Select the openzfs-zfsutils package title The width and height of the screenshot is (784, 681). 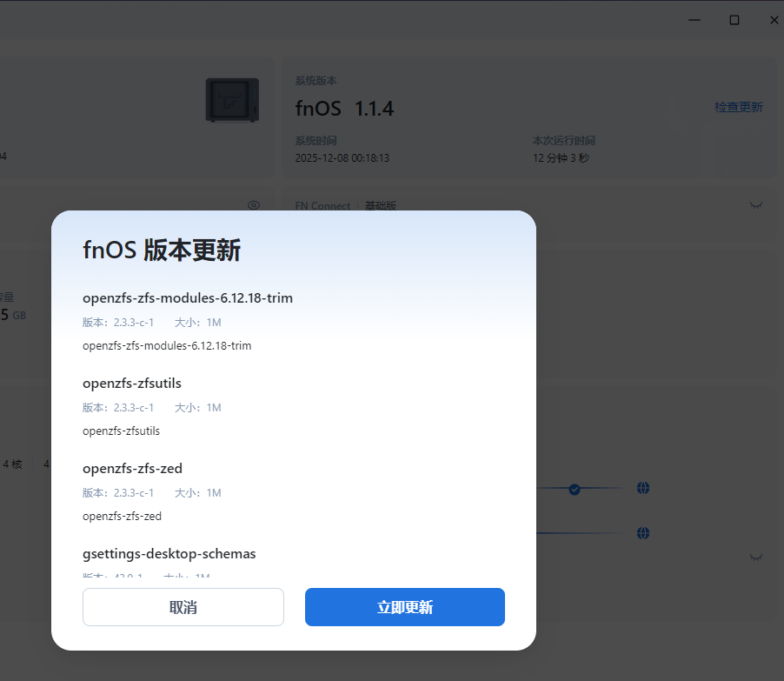(132, 384)
